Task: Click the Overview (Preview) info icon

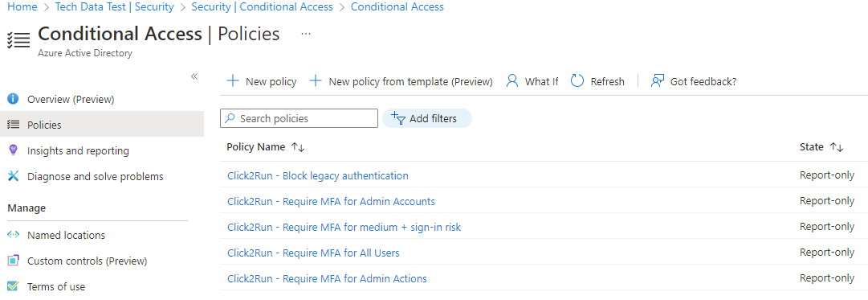Action: click(13, 99)
